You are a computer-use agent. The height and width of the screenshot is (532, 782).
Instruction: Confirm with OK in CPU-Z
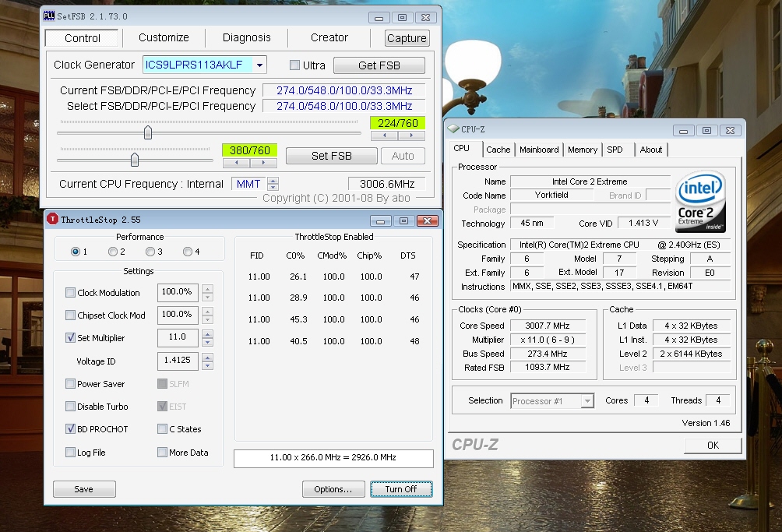tap(713, 446)
